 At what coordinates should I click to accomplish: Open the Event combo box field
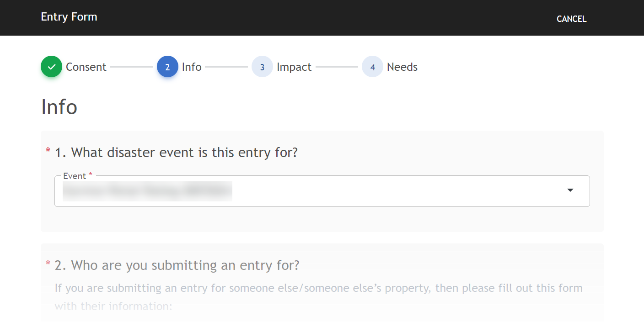311,191
